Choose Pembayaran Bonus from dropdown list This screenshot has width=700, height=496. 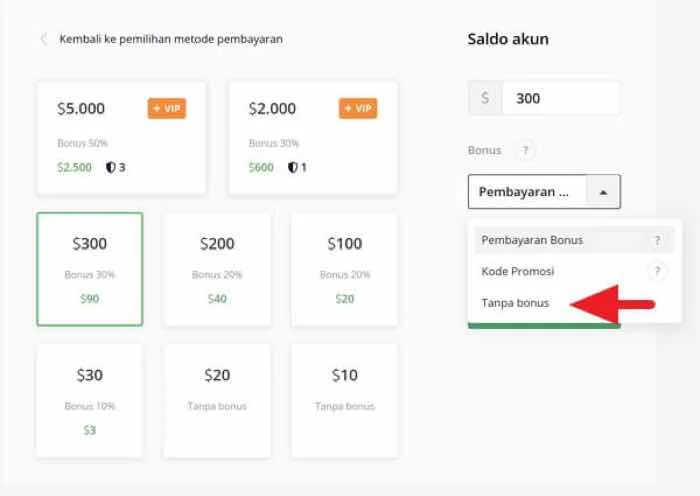532,240
